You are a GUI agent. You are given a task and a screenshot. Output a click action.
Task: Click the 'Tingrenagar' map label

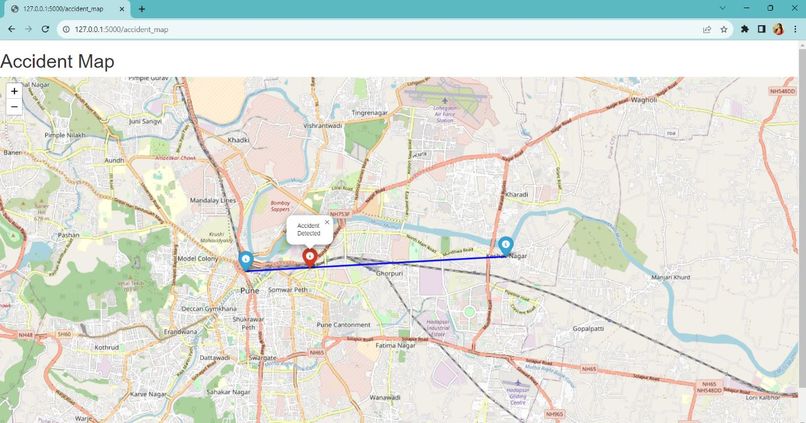coord(370,113)
